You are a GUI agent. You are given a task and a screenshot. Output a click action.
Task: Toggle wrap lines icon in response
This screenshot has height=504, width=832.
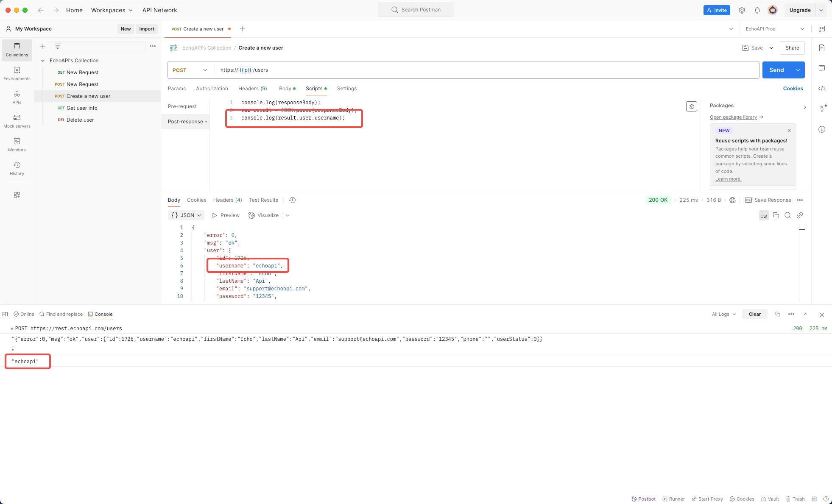coord(764,215)
